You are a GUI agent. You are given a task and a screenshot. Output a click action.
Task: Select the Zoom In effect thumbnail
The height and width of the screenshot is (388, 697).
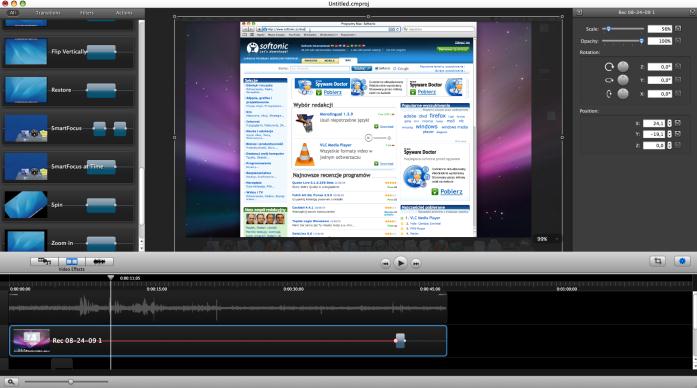coord(25,241)
